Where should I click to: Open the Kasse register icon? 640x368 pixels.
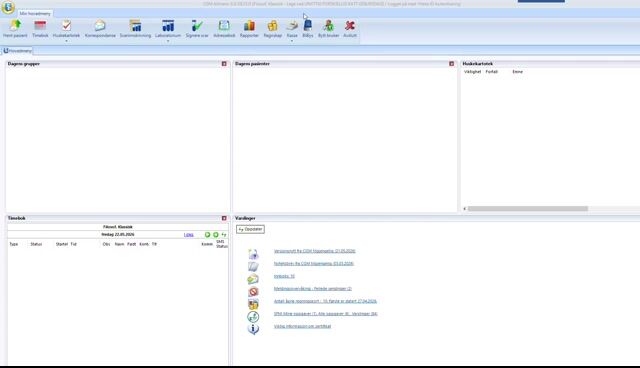pyautogui.click(x=292, y=26)
